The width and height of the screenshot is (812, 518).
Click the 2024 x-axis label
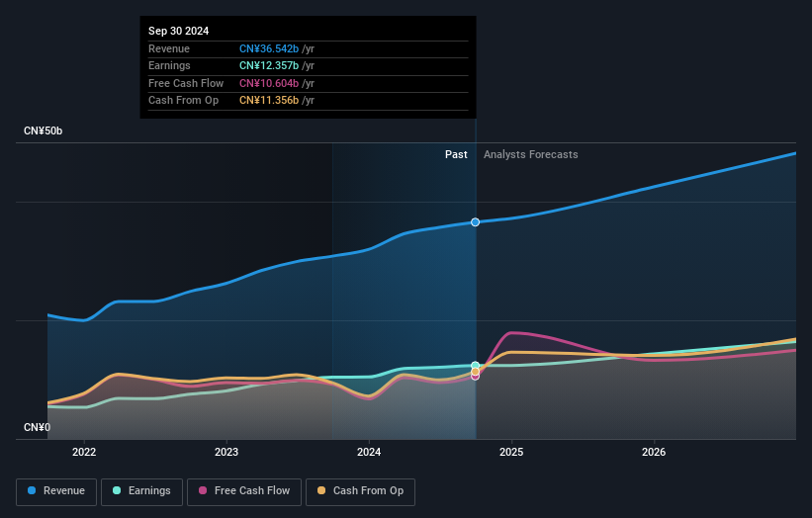pos(369,453)
